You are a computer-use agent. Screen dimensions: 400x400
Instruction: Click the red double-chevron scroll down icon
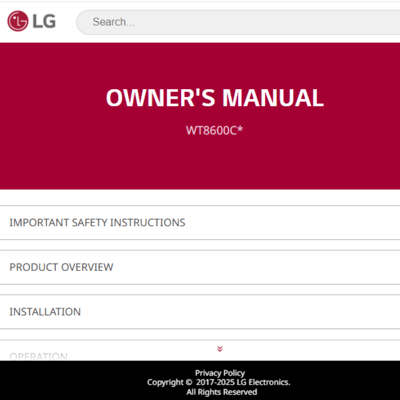pyautogui.click(x=220, y=349)
